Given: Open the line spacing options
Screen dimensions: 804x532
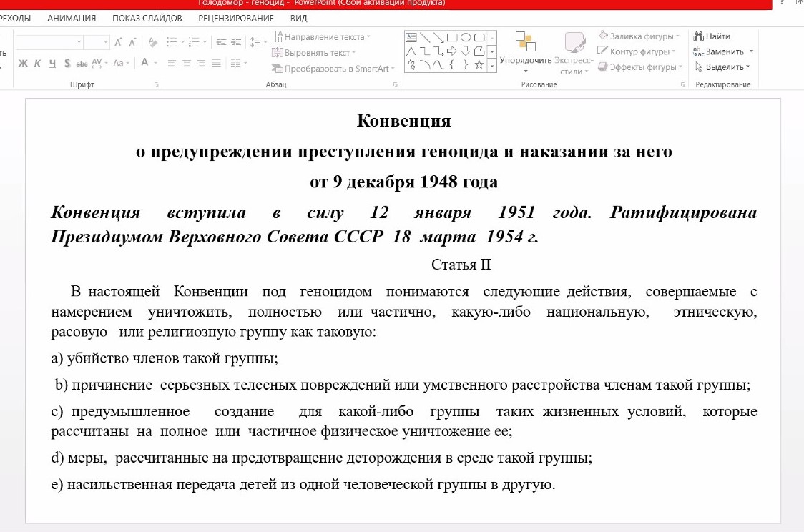Looking at the screenshot, I should 258,42.
